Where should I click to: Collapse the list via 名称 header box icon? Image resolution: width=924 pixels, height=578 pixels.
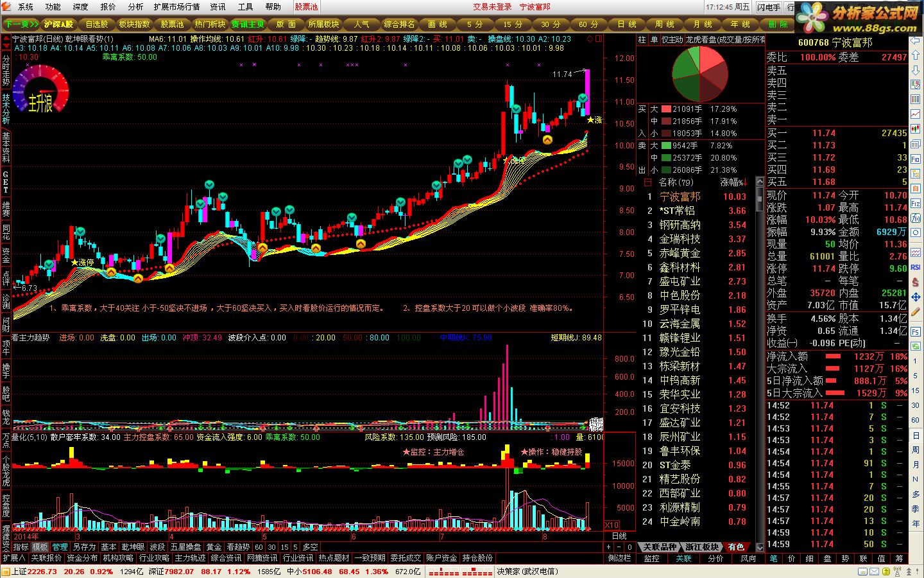(x=647, y=182)
